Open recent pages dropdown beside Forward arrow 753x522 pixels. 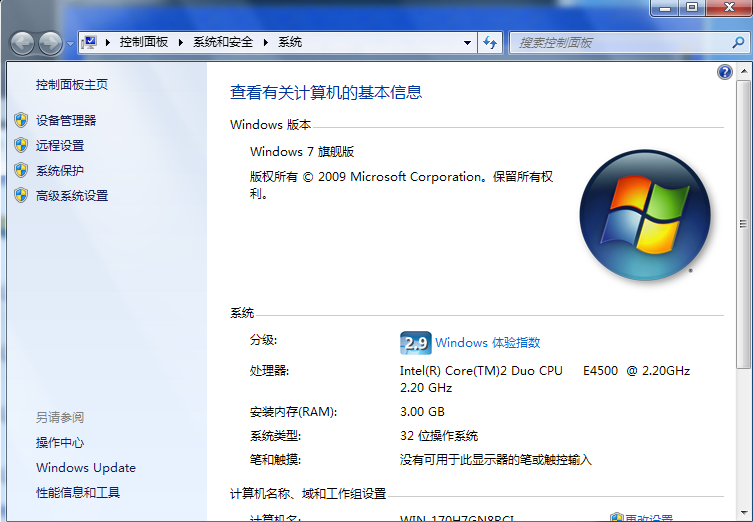point(70,44)
